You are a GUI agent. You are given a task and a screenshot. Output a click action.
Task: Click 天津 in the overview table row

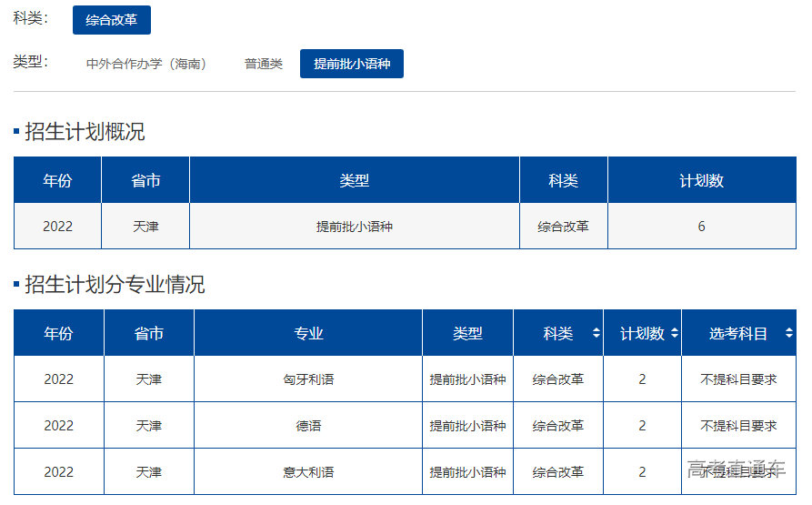[145, 227]
